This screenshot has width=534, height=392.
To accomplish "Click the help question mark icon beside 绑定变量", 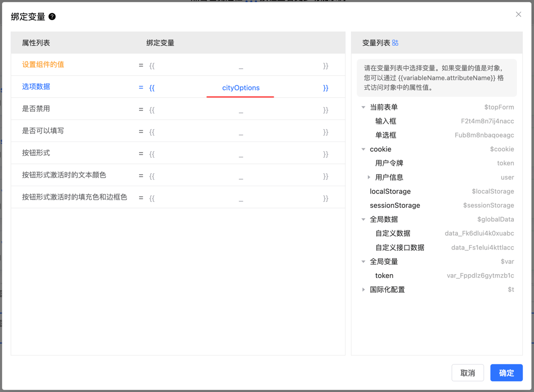I will pyautogui.click(x=52, y=17).
